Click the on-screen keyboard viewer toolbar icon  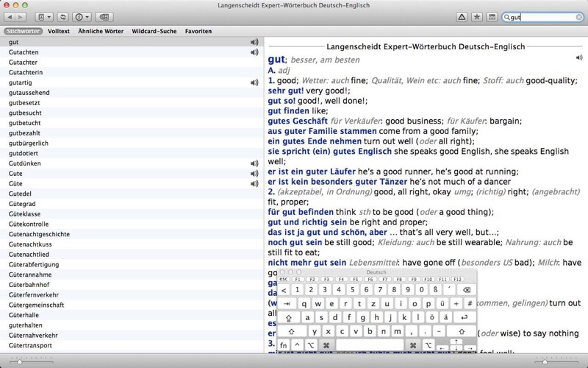(x=104, y=17)
